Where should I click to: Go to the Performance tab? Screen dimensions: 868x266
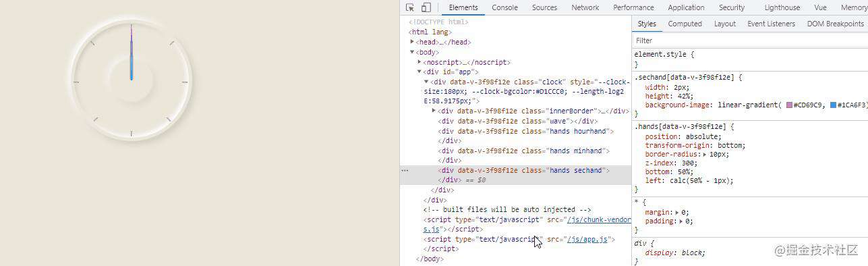(x=633, y=7)
